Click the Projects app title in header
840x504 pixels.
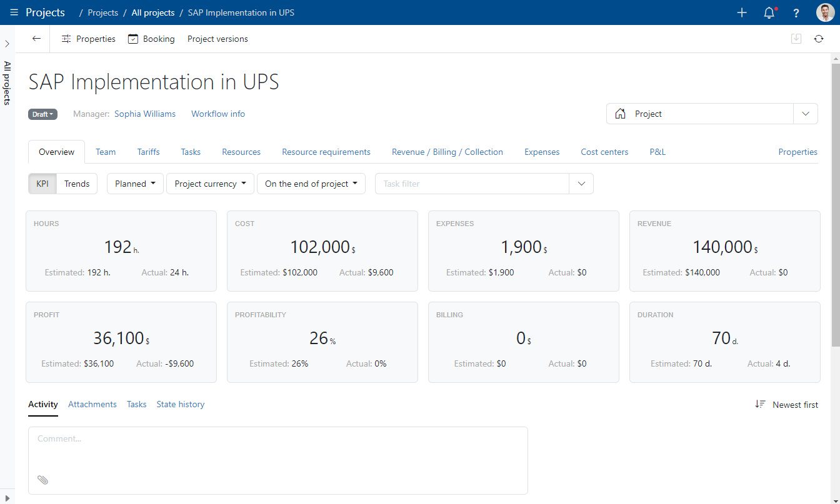pyautogui.click(x=45, y=12)
